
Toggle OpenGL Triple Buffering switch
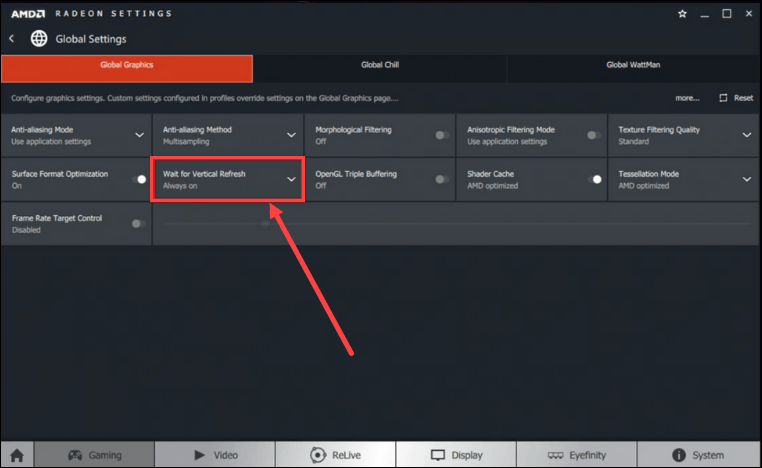442,179
